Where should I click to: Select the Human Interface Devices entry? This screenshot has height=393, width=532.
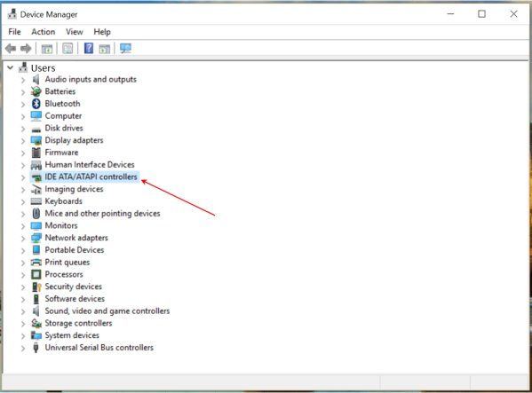point(90,165)
